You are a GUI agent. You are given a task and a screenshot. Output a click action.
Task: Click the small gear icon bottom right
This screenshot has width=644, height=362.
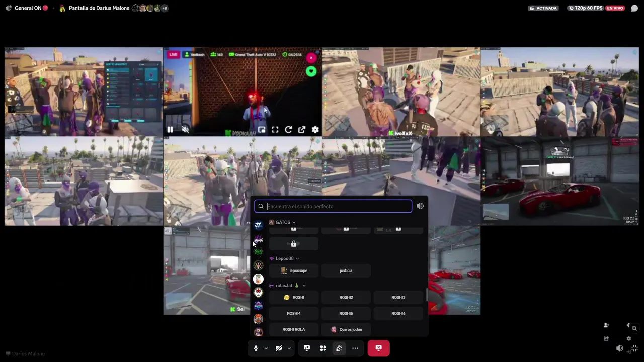point(629,338)
